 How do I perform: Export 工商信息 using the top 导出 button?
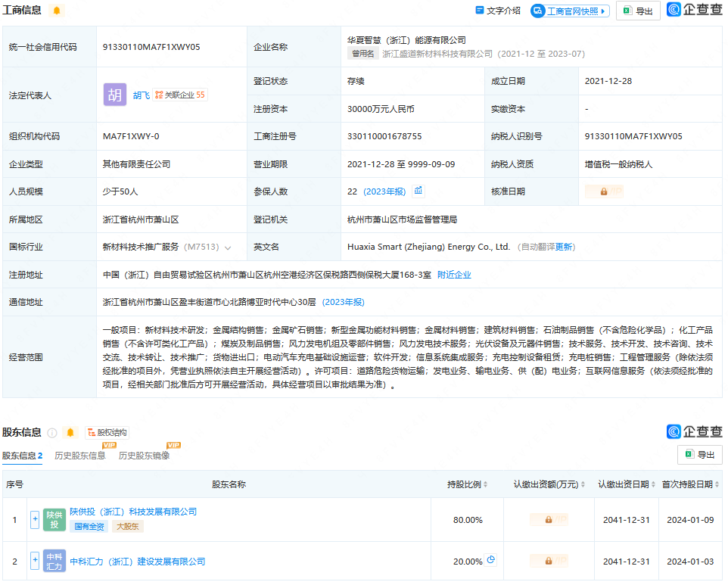638,11
